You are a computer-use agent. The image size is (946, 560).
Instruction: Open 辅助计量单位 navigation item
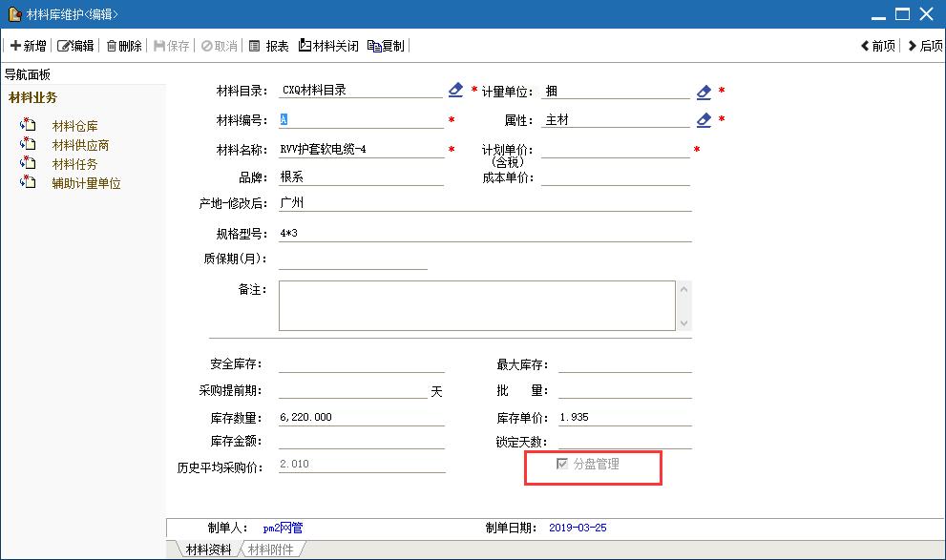[86, 183]
